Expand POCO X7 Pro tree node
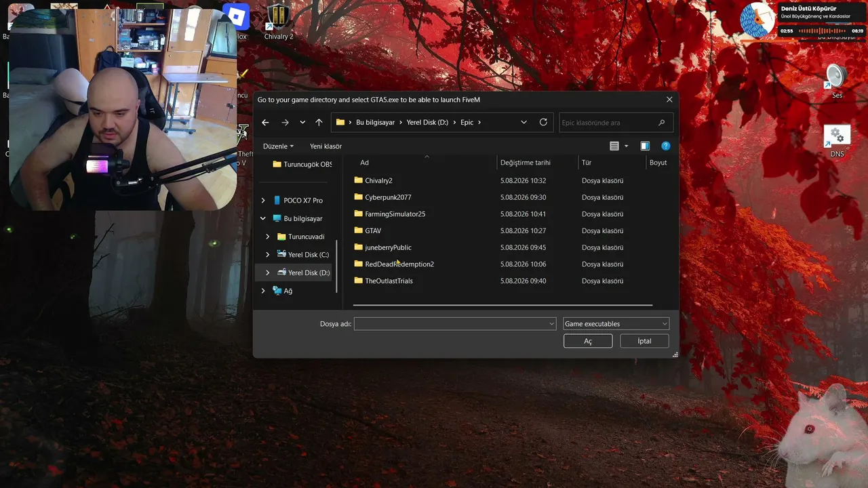 tap(263, 201)
